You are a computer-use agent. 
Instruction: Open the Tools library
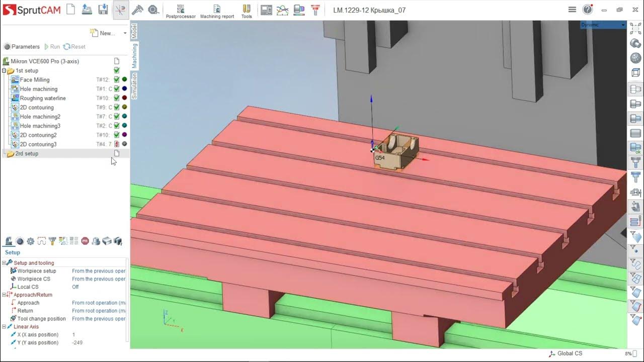click(x=247, y=11)
